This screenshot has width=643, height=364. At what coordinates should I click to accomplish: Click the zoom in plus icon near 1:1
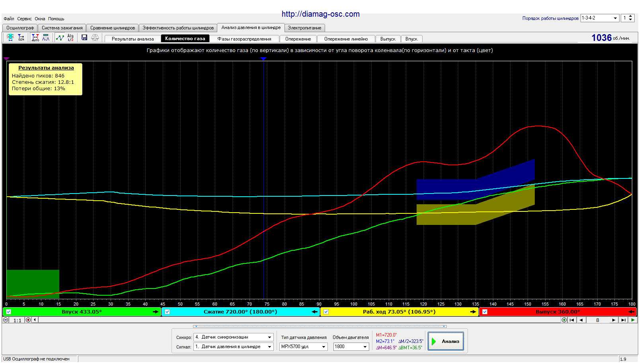click(x=28, y=320)
